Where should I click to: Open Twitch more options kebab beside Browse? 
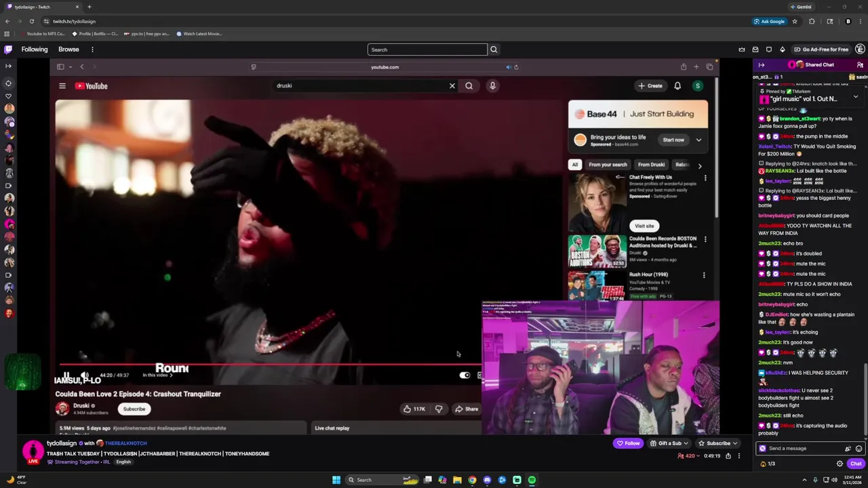[x=92, y=49]
